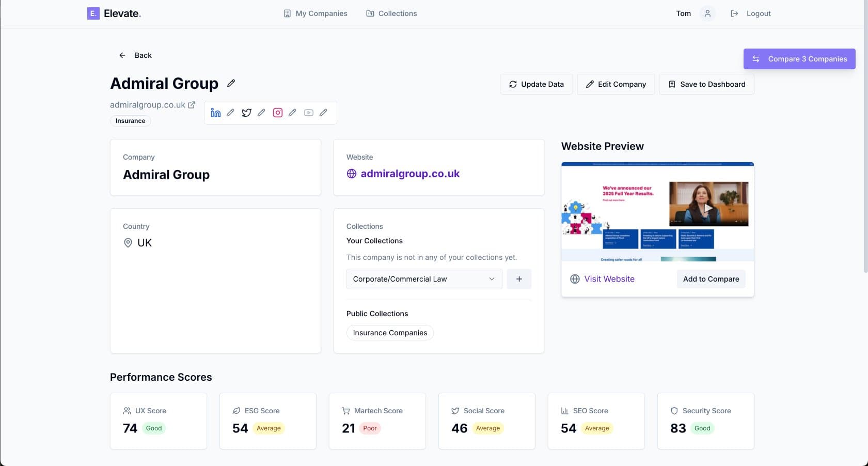Open the Collections page
Viewport: 868px width, 466px height.
(391, 13)
